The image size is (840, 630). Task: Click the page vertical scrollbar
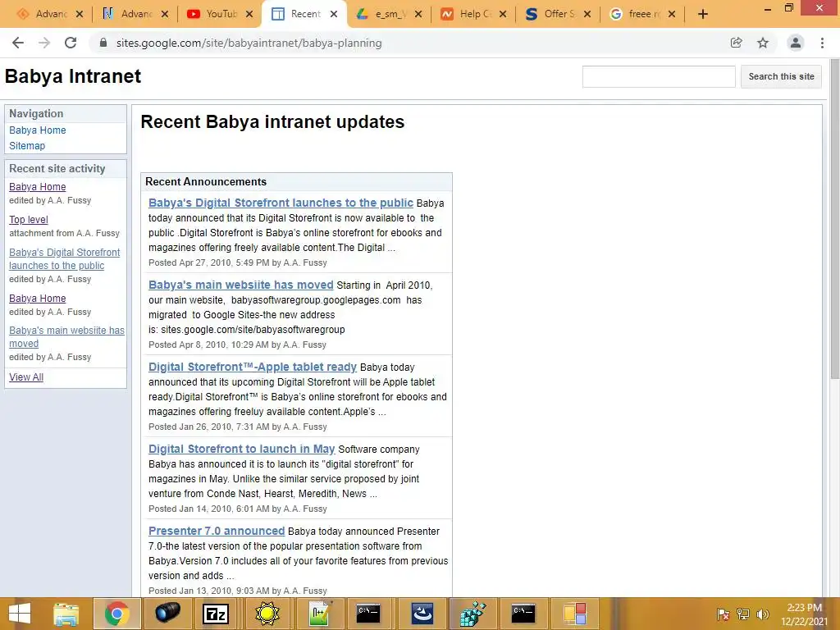pyautogui.click(x=834, y=220)
